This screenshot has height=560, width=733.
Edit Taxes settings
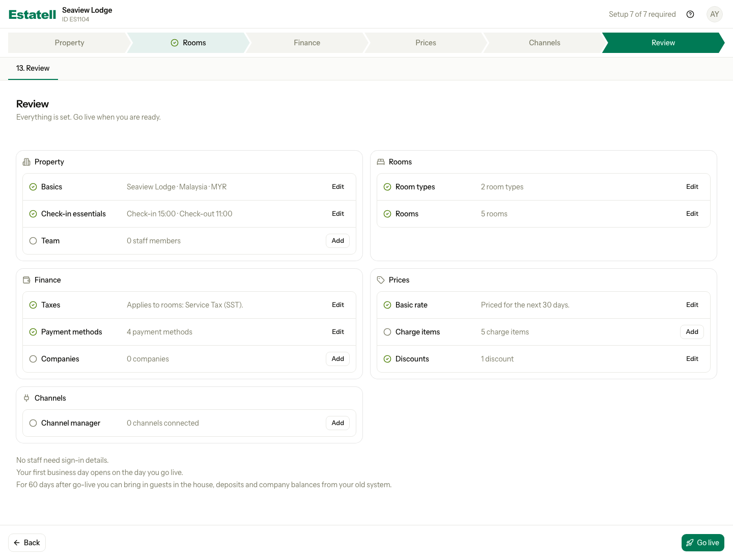coord(338,305)
